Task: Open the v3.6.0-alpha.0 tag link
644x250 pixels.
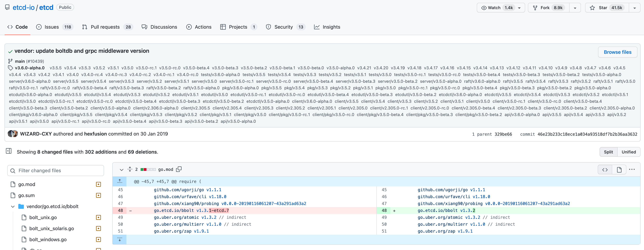Action: (x=30, y=68)
